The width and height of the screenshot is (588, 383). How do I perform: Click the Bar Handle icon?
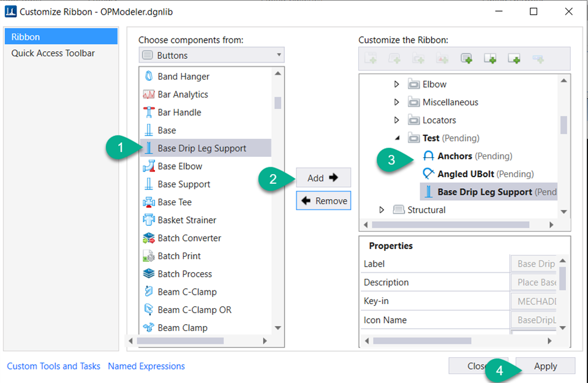click(x=148, y=112)
